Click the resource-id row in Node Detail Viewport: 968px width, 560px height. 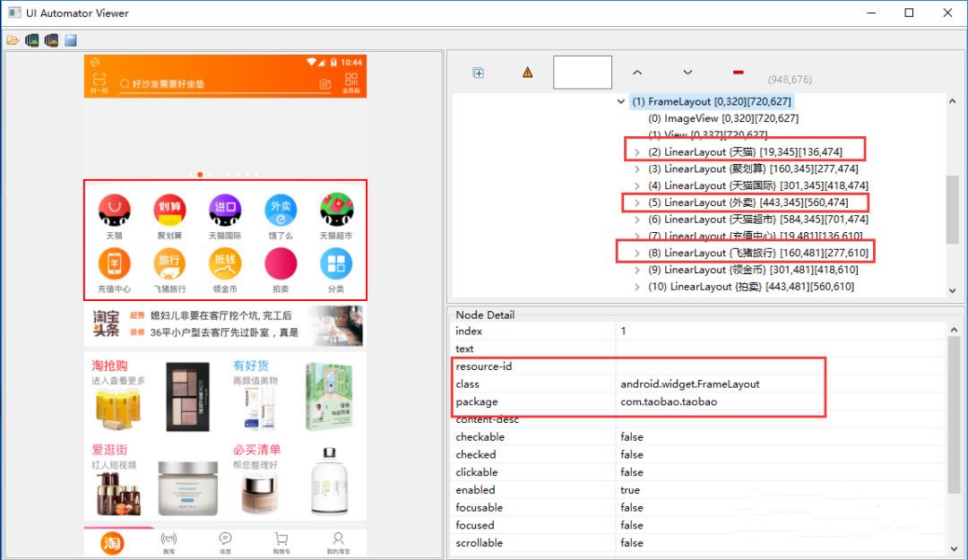(x=698, y=366)
